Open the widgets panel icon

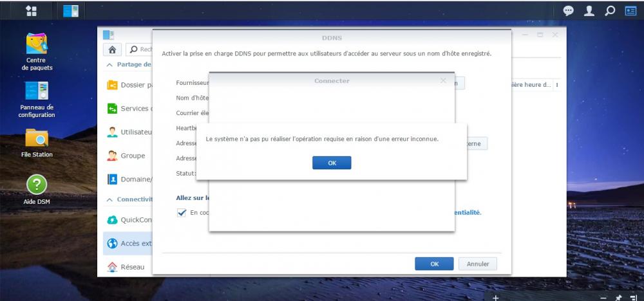[631, 11]
